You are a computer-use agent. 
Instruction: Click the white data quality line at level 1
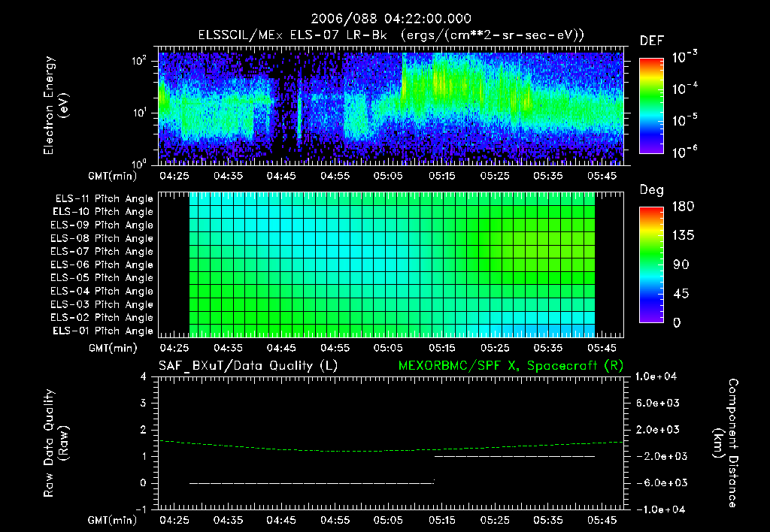514,456
